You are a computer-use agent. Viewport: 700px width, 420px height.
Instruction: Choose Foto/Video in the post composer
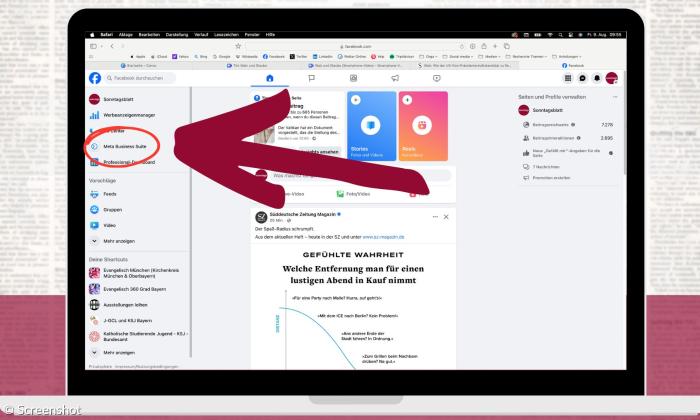[x=353, y=194]
